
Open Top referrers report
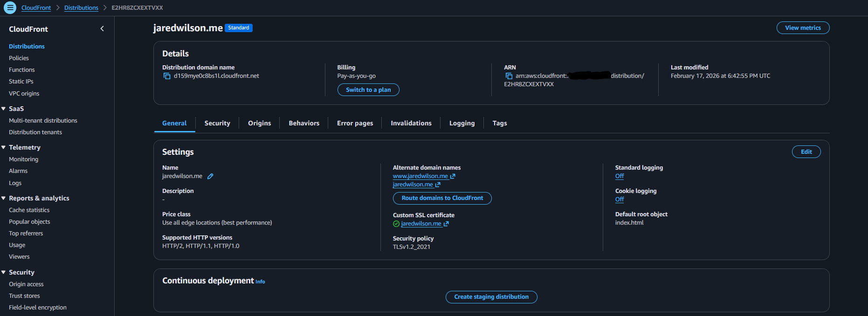26,234
